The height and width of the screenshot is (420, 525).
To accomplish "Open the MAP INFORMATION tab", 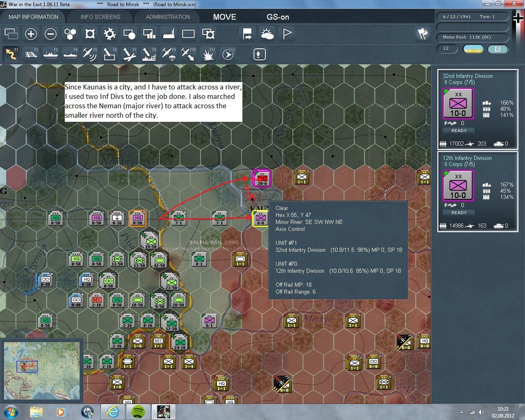I will (x=34, y=17).
